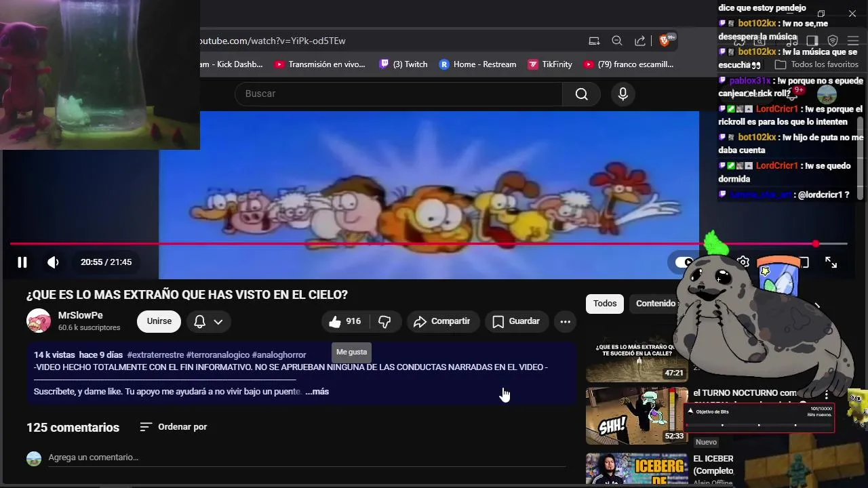
Task: Toggle the autoplay switch in the player
Action: pos(685,262)
